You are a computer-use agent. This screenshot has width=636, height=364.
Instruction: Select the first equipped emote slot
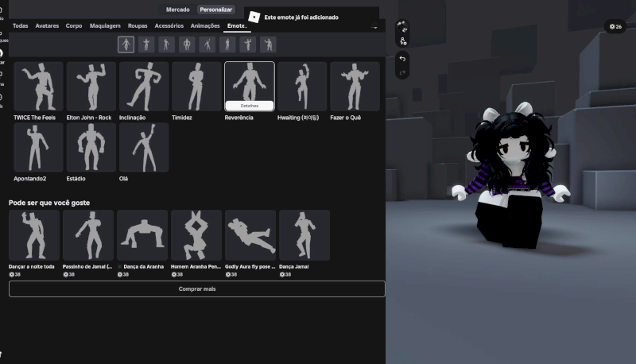pyautogui.click(x=126, y=45)
